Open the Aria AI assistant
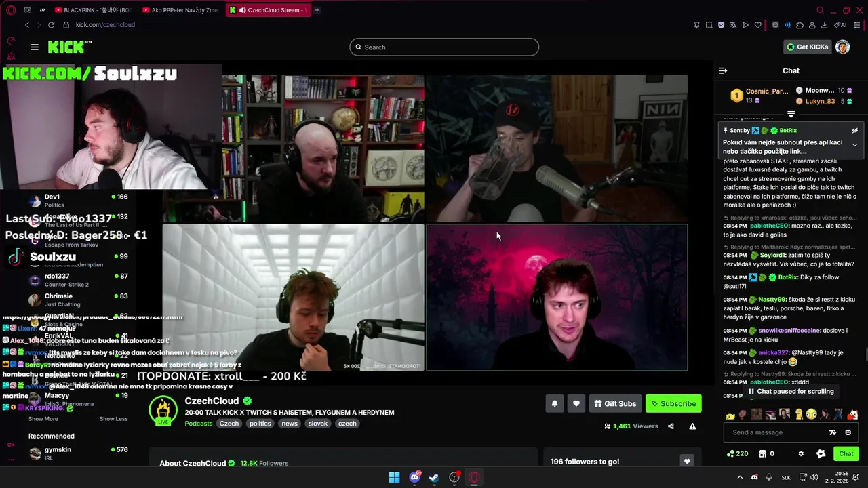Screen dimensions: 868x488 pos(841,25)
